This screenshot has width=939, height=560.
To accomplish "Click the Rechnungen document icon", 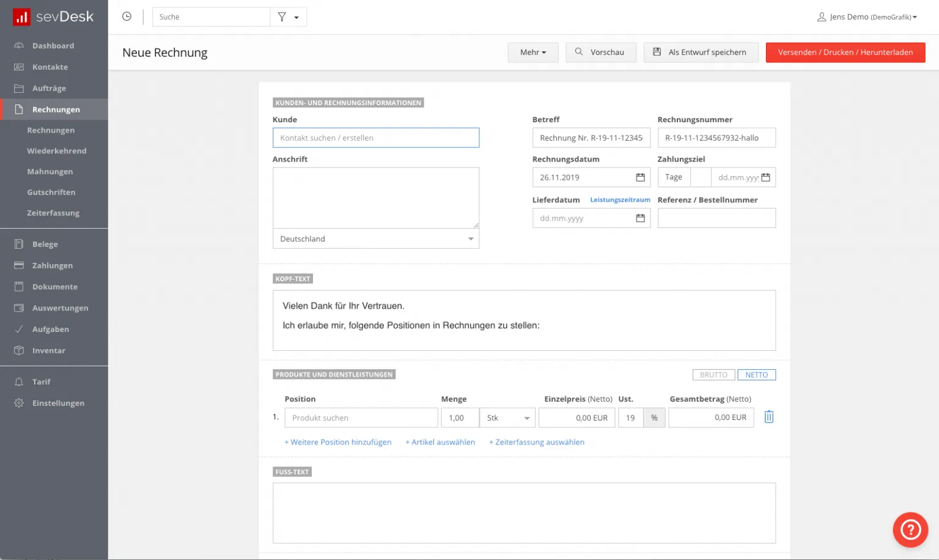I will tap(19, 109).
